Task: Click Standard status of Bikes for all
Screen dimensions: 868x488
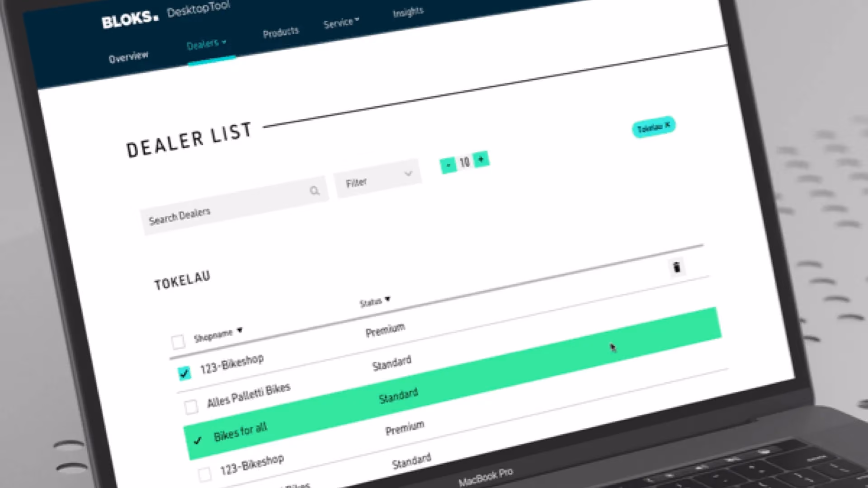Action: tap(399, 396)
